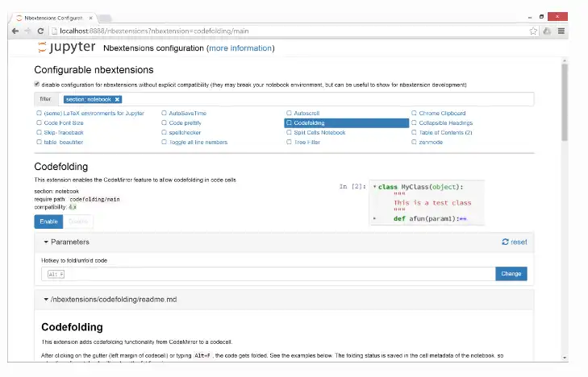Reload the page with the refresh icon
The image size is (588, 377).
pyautogui.click(x=40, y=31)
